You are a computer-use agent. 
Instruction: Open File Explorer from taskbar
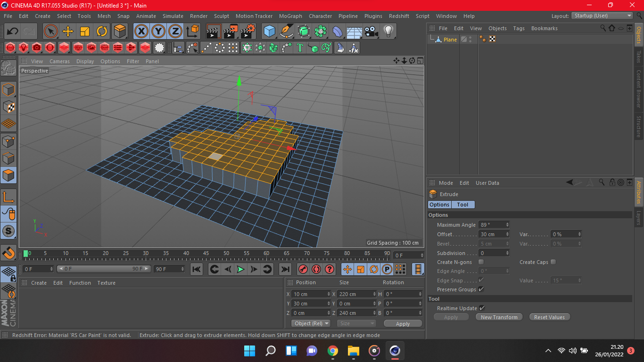[x=354, y=351]
